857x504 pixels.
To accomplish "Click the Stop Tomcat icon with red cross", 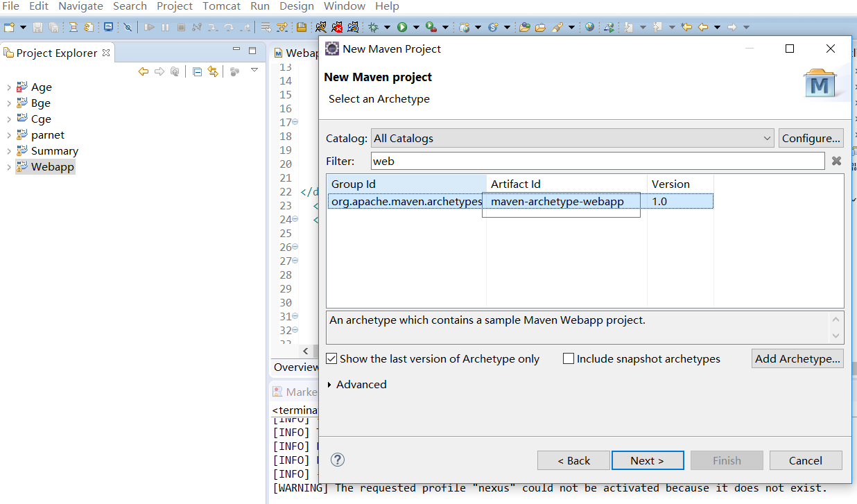I will pyautogui.click(x=337, y=27).
